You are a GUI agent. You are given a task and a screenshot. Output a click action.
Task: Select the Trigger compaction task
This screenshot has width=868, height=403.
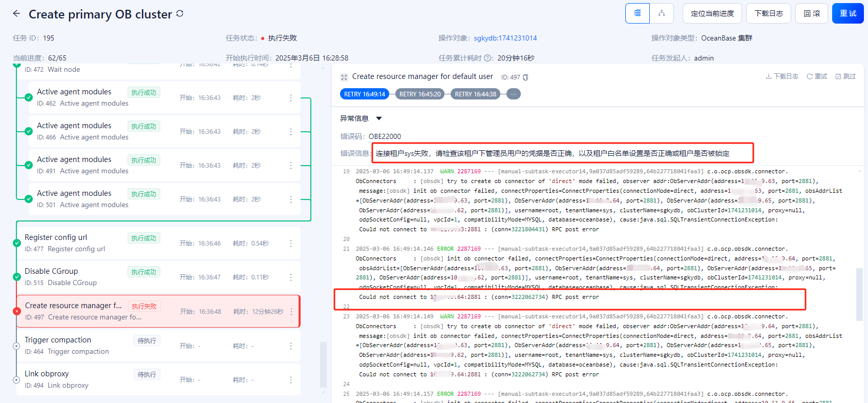coord(158,346)
